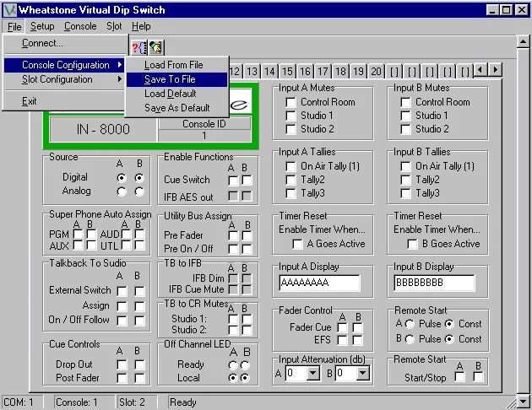Check Timer Reset A Goes Active
Screen dimensions: 532x410
(x=297, y=244)
